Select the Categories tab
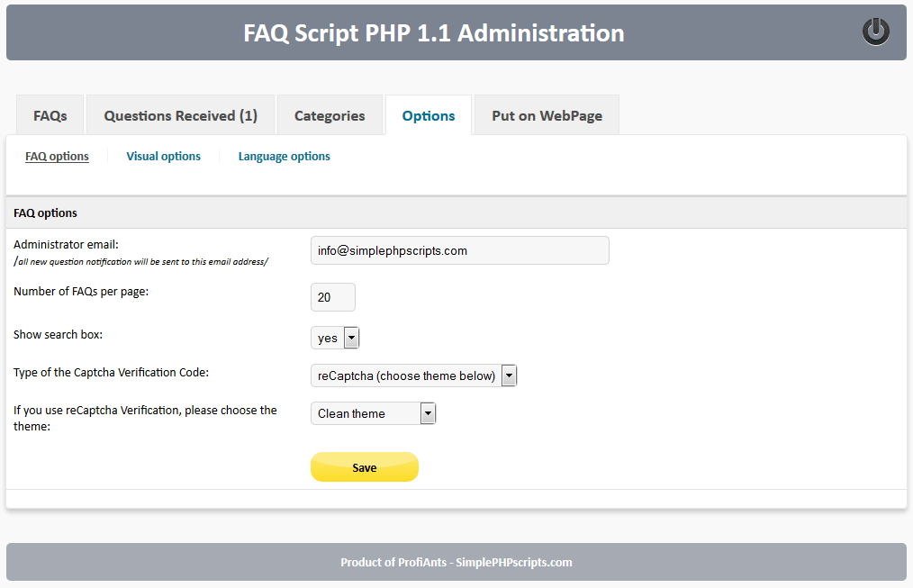Screen dimensions: 913x588 click(330, 115)
